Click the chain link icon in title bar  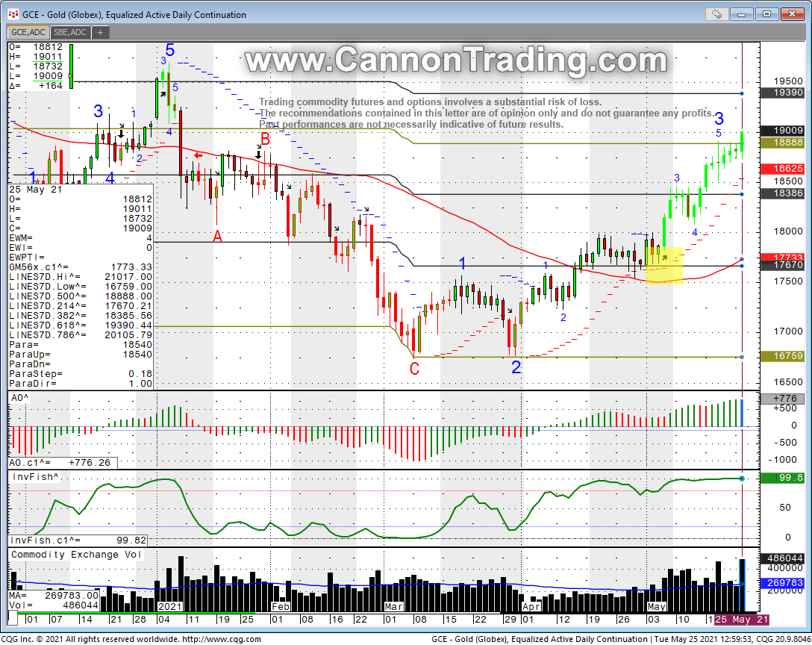[717, 13]
